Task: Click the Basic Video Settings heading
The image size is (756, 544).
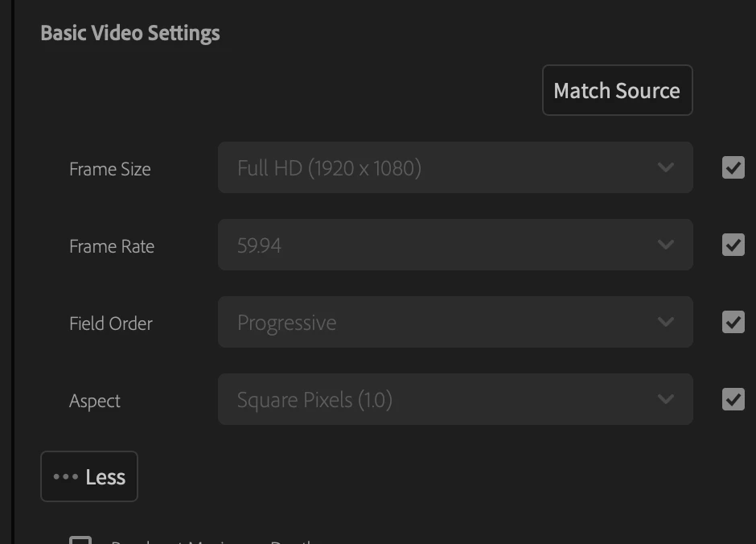Action: coord(129,33)
